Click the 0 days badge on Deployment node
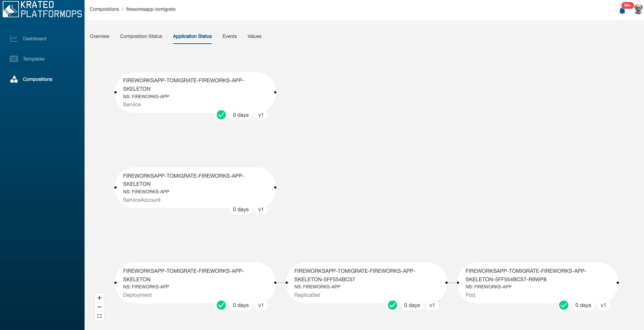Image resolution: width=644 pixels, height=330 pixels. [x=241, y=305]
